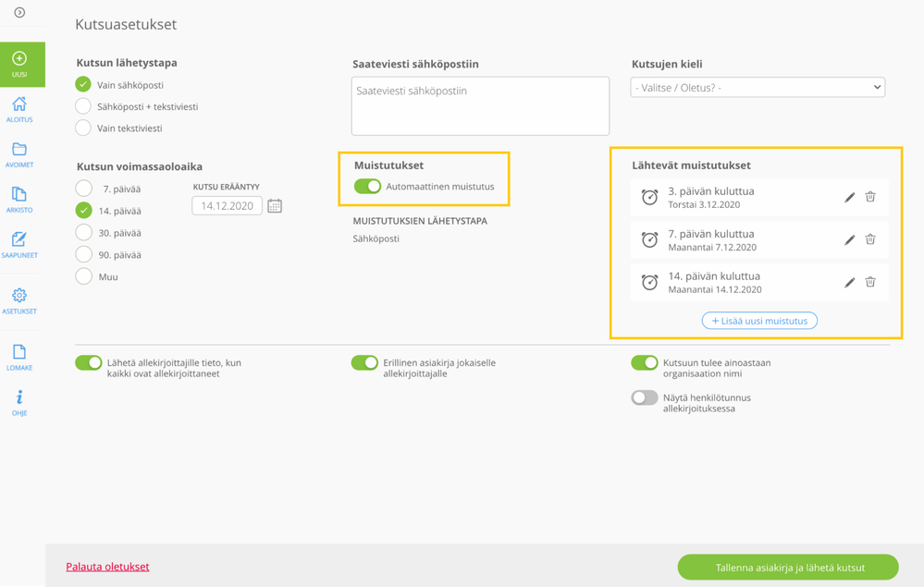Delete the 7. päivän kuluttua reminder
This screenshot has height=587, width=924.
pos(870,239)
